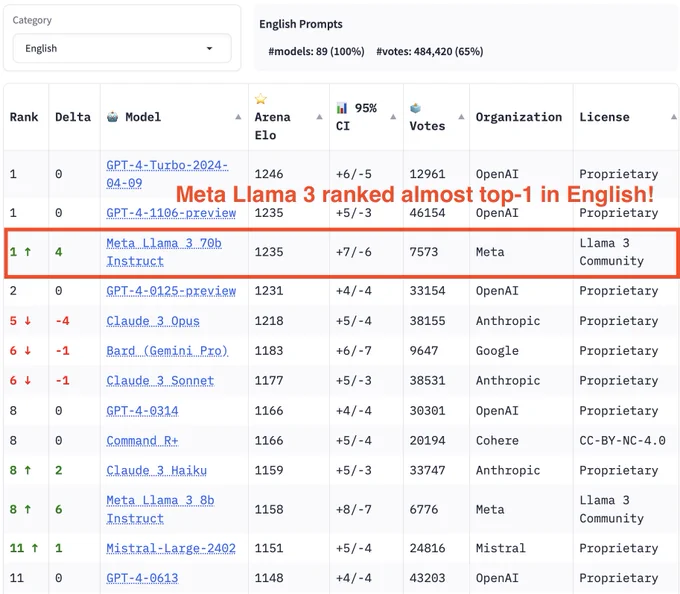Open the Meta Llama 3 8b Instruct link

tap(160, 509)
